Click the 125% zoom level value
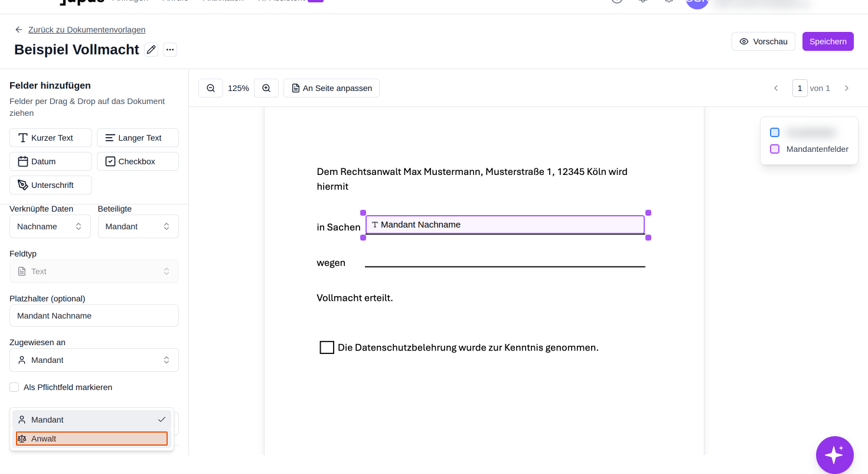This screenshot has height=474, width=868. coord(239,88)
